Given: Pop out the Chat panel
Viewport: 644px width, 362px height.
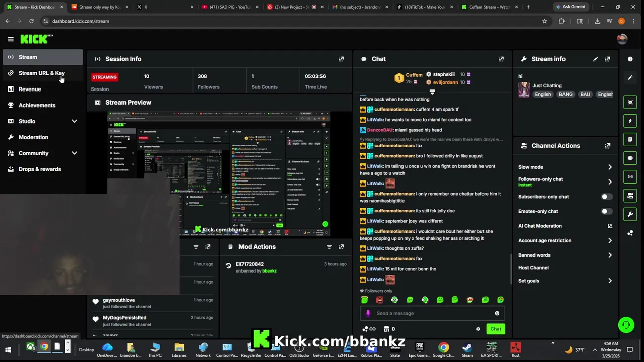Looking at the screenshot, I should [501, 59].
